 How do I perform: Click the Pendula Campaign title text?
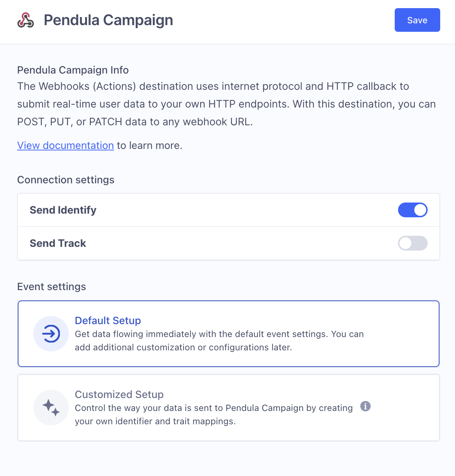click(108, 20)
